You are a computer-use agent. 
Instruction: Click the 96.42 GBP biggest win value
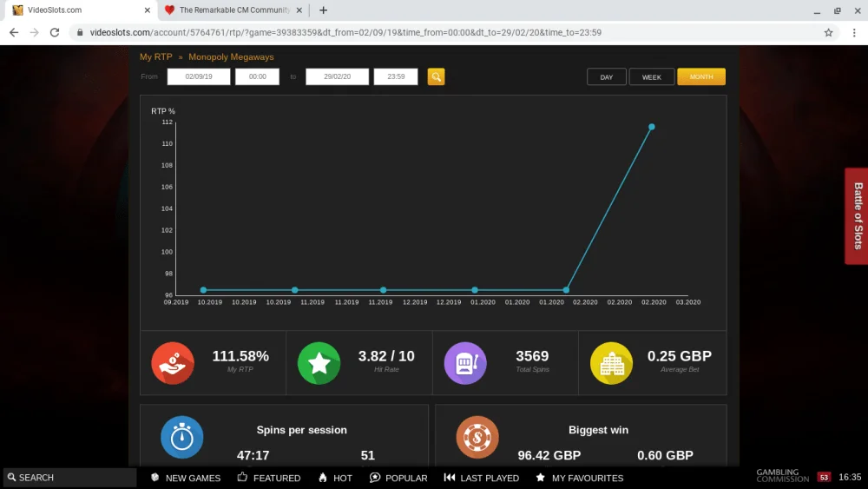click(x=549, y=455)
